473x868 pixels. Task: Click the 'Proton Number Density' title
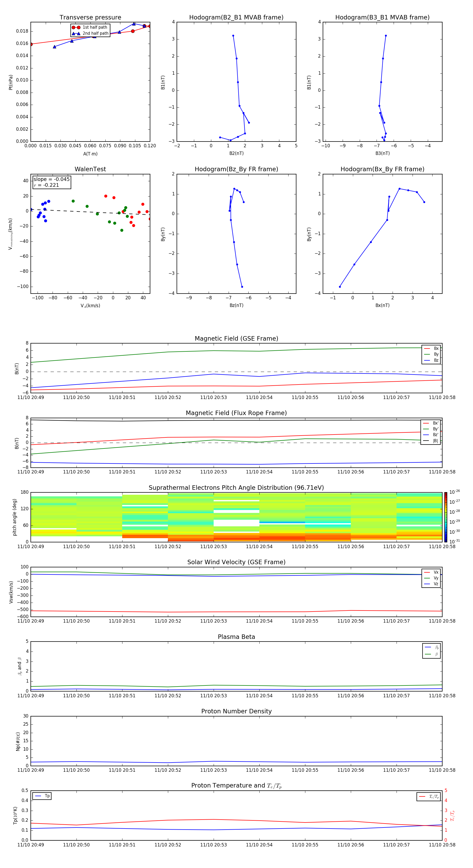click(236, 711)
